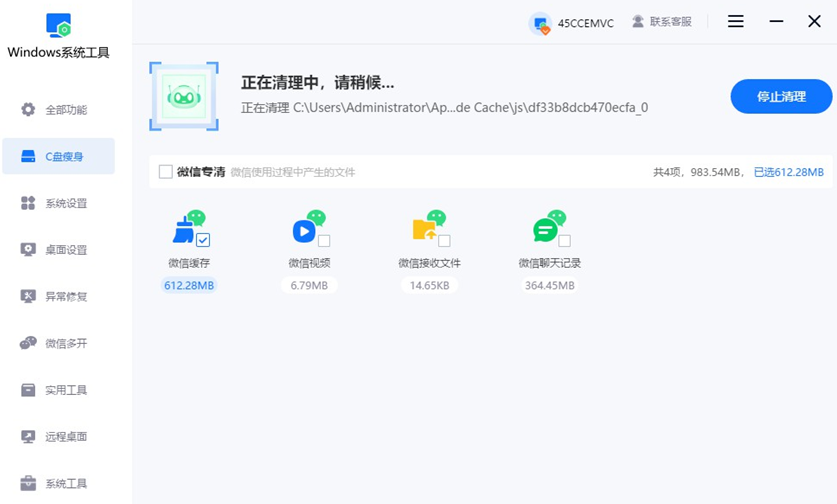Click the robot cleaning status image
The width and height of the screenshot is (837, 504).
184,96
